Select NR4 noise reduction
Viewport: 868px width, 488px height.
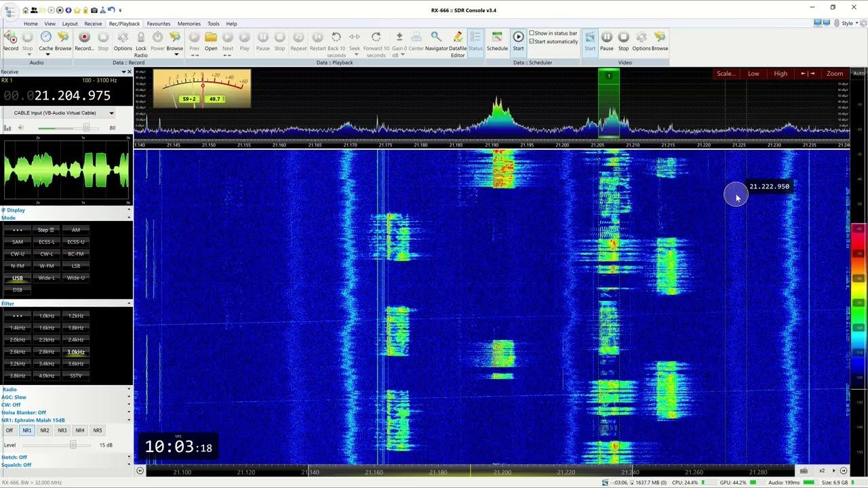pos(80,430)
